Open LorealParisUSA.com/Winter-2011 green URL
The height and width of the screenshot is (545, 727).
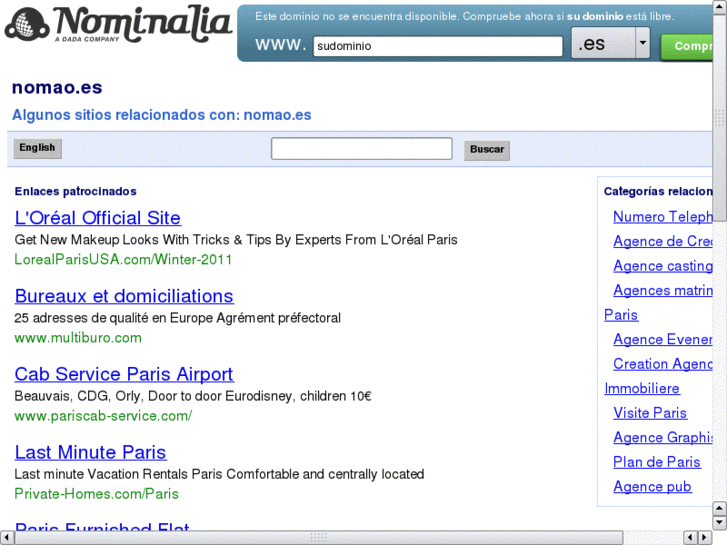pos(123,259)
